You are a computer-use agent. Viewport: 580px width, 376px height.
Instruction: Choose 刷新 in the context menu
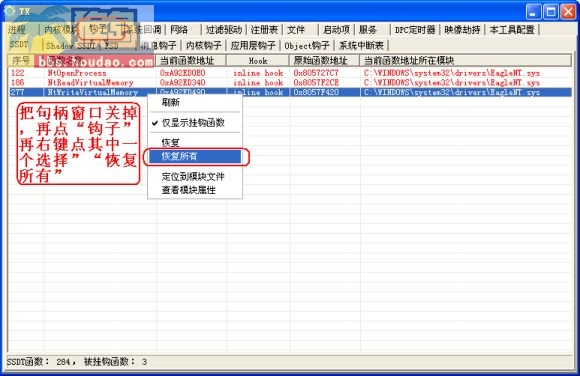pos(171,103)
